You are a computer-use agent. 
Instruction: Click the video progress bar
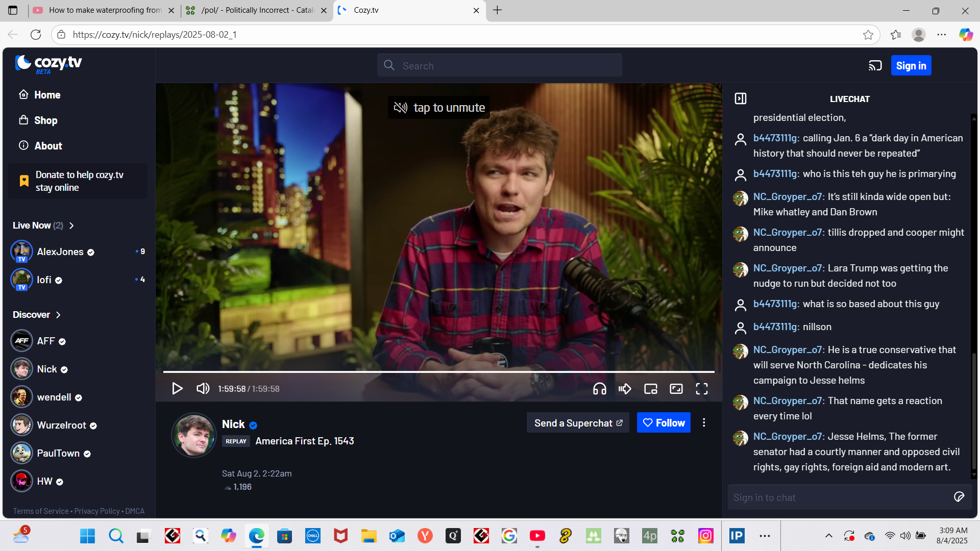click(x=439, y=372)
